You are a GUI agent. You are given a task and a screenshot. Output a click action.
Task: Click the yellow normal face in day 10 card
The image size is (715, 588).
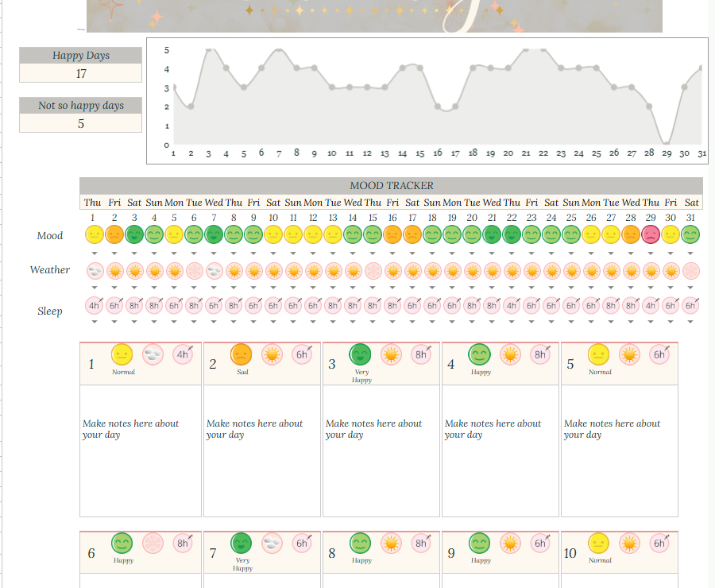click(599, 543)
